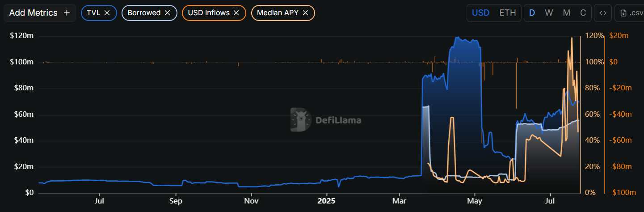Dismiss the Median APY chip using X
Screen dimensions: 644x212
[306, 13]
